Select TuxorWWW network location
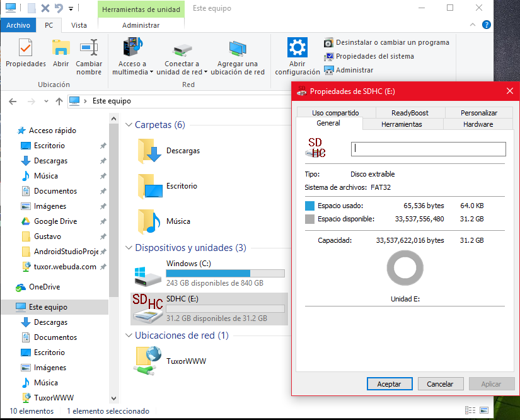 point(171,361)
